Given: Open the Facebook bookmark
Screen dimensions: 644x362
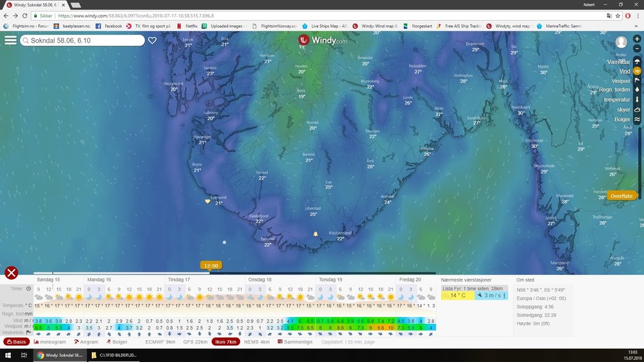Looking at the screenshot, I should pos(109,26).
